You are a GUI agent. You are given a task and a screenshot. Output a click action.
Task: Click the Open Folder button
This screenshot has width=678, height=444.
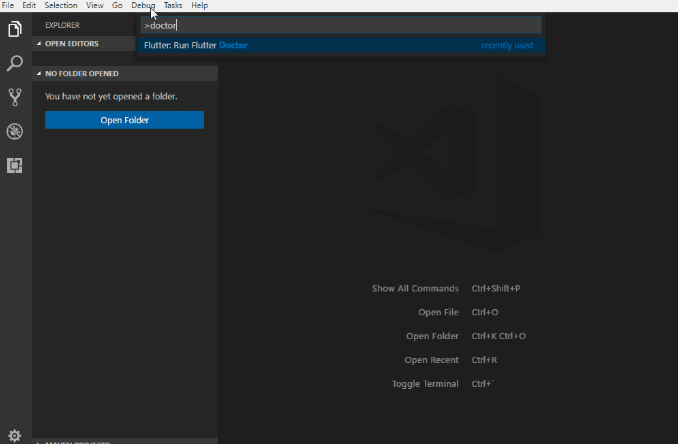124,120
